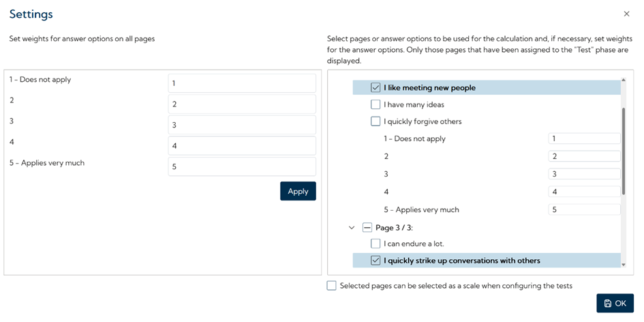Edit the page-specific weight field for option 2
644x322 pixels.
(584, 156)
